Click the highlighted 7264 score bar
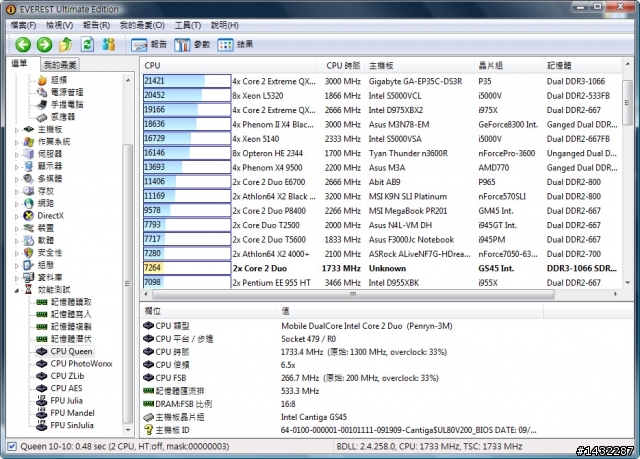Viewport: 640px width, 459px height. (187, 268)
